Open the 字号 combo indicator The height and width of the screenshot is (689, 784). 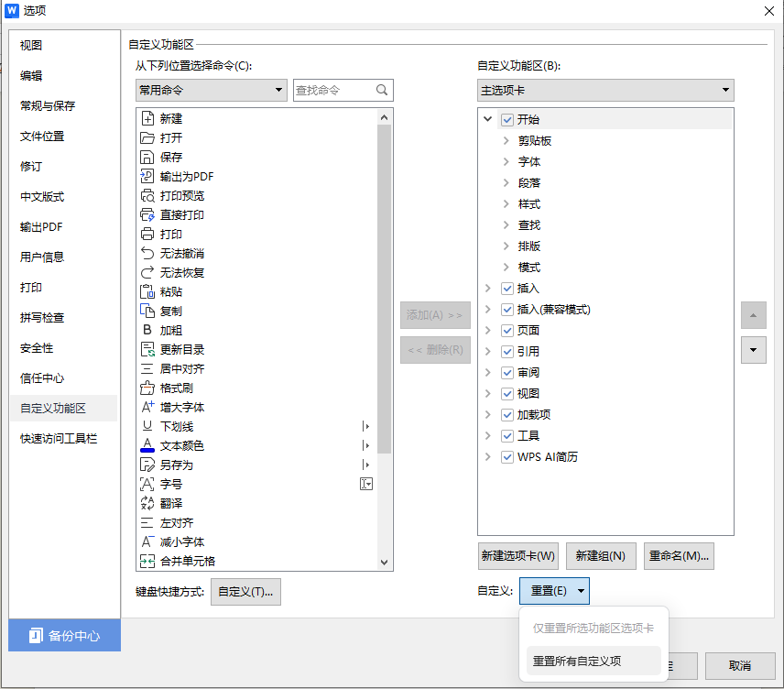tap(366, 484)
